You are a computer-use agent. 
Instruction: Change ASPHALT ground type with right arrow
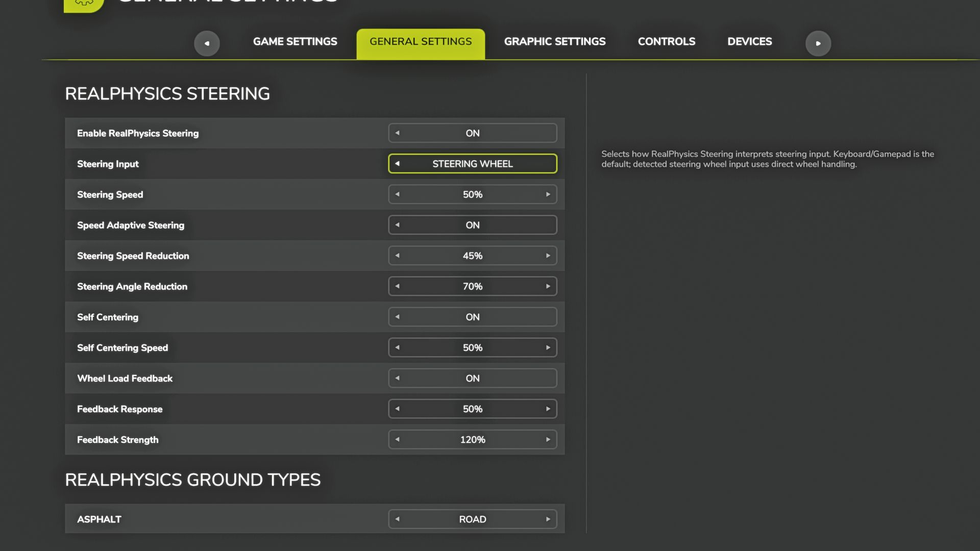[x=548, y=519]
